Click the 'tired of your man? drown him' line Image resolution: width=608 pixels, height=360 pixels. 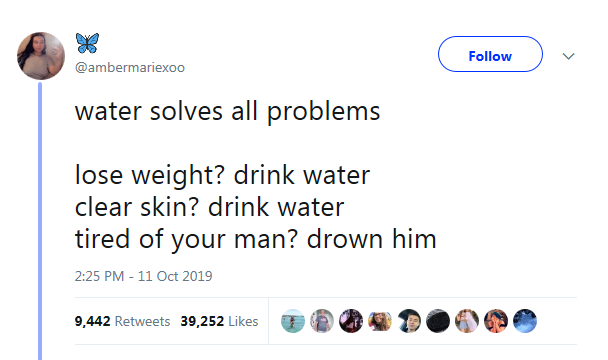point(256,240)
